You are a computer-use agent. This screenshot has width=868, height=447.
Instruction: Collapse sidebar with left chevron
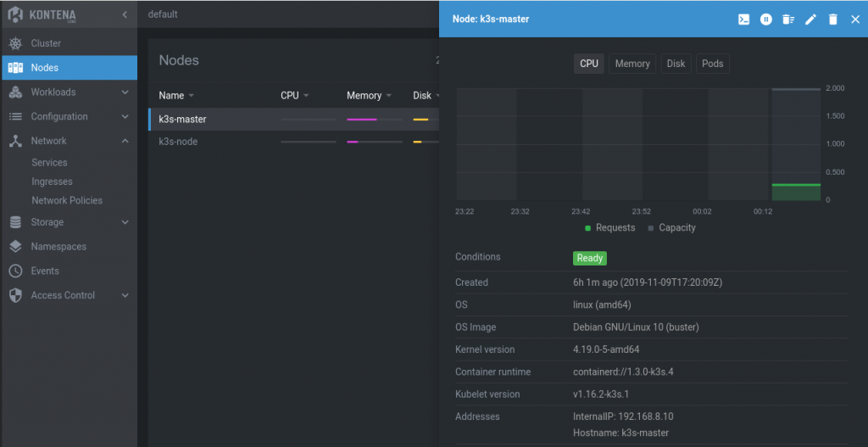(x=125, y=14)
